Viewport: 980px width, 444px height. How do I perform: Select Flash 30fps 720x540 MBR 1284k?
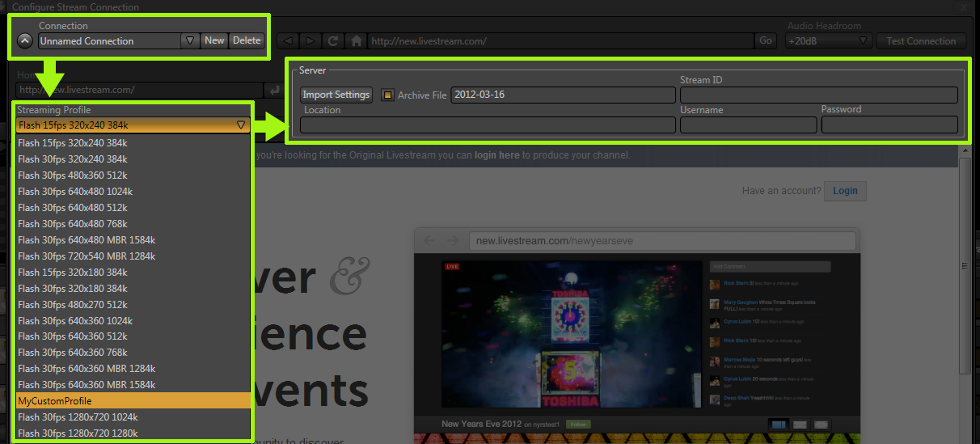[133, 256]
